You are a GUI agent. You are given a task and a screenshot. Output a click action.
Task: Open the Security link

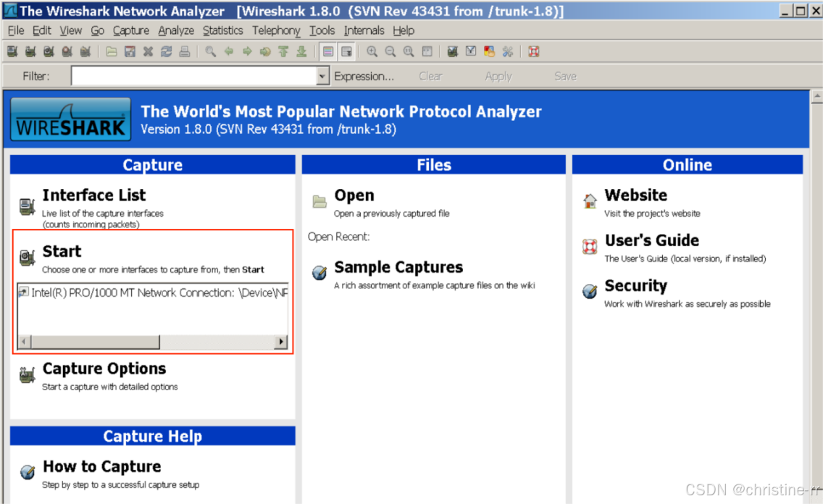635,286
